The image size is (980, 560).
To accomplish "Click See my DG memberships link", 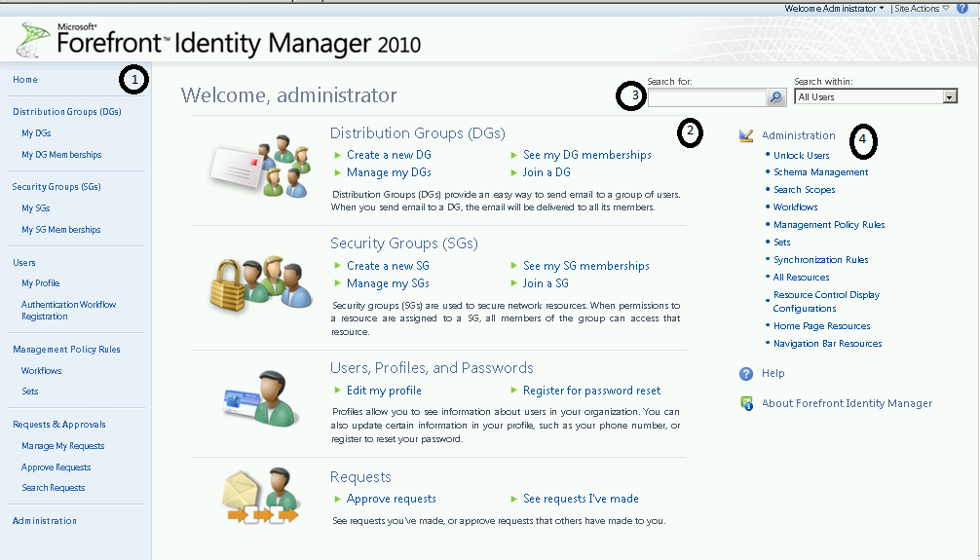I will 586,155.
